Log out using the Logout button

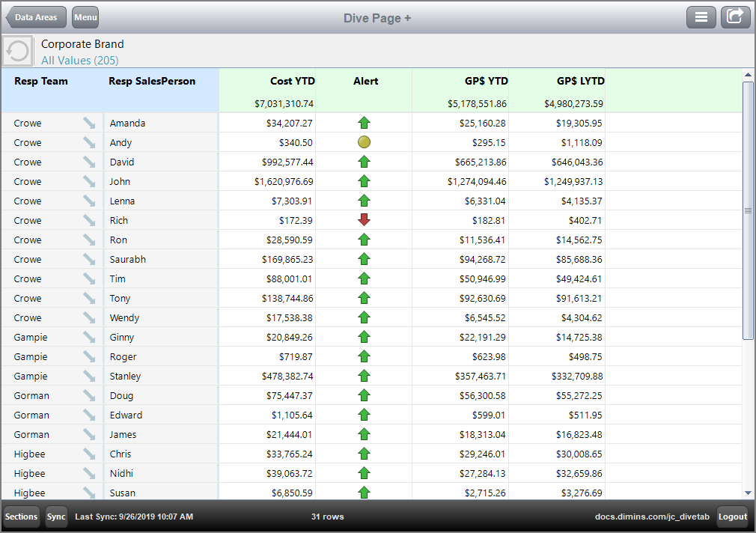732,516
